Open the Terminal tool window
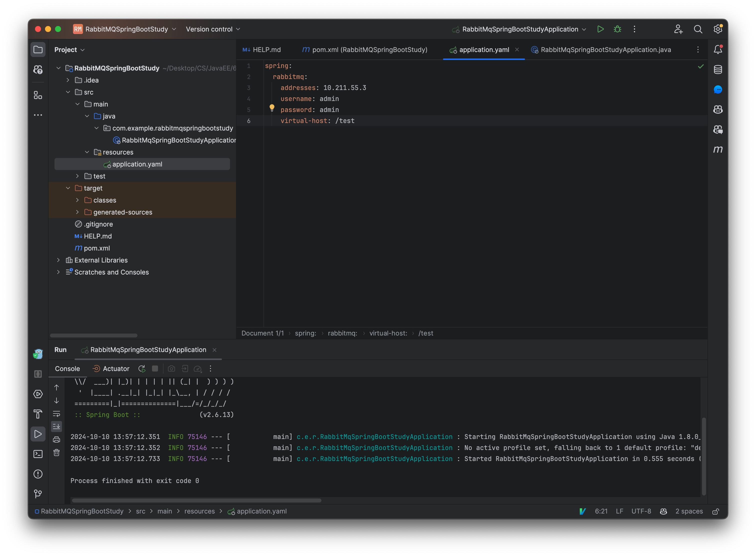 (38, 454)
